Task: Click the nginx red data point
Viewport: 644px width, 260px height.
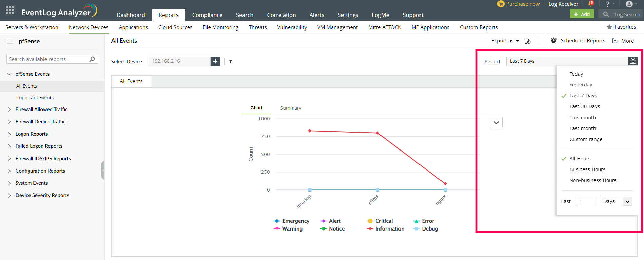Action: (445, 184)
